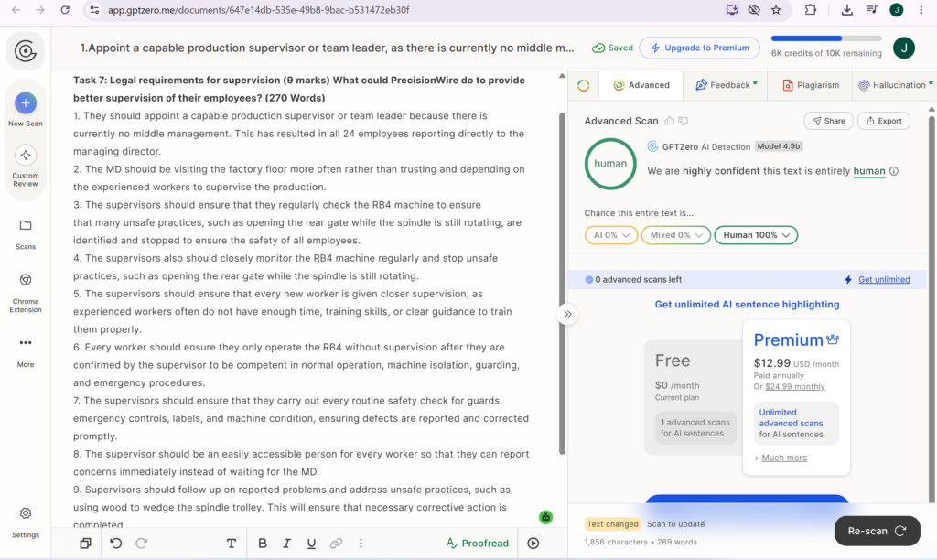The image size is (937, 560).
Task: Expand the Human 100% dropdown
Action: pyautogui.click(x=756, y=235)
